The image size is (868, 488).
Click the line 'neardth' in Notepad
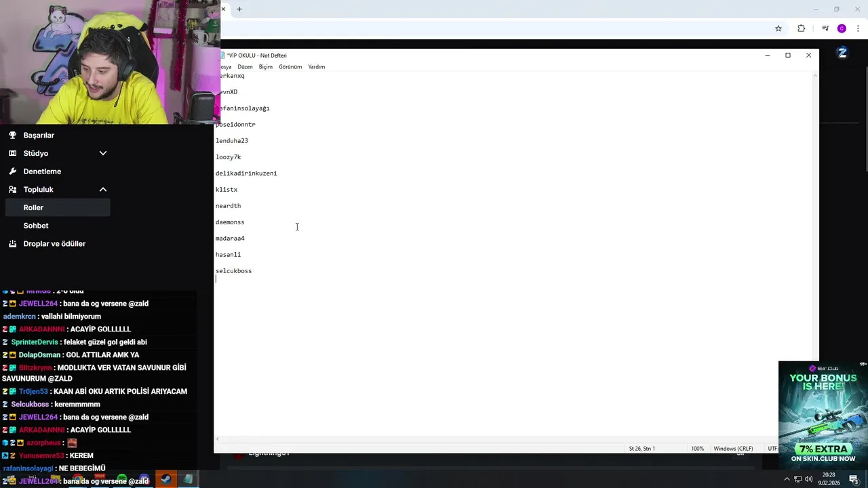228,206
